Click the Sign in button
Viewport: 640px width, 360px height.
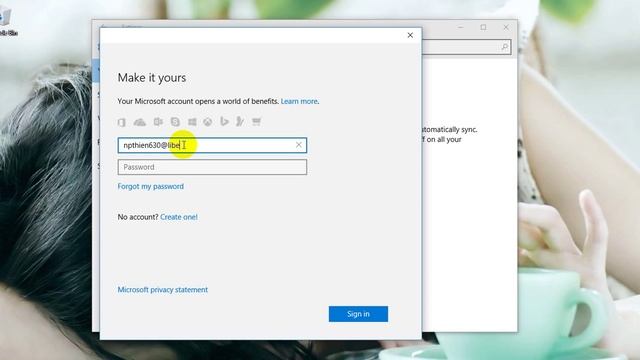pyautogui.click(x=358, y=314)
